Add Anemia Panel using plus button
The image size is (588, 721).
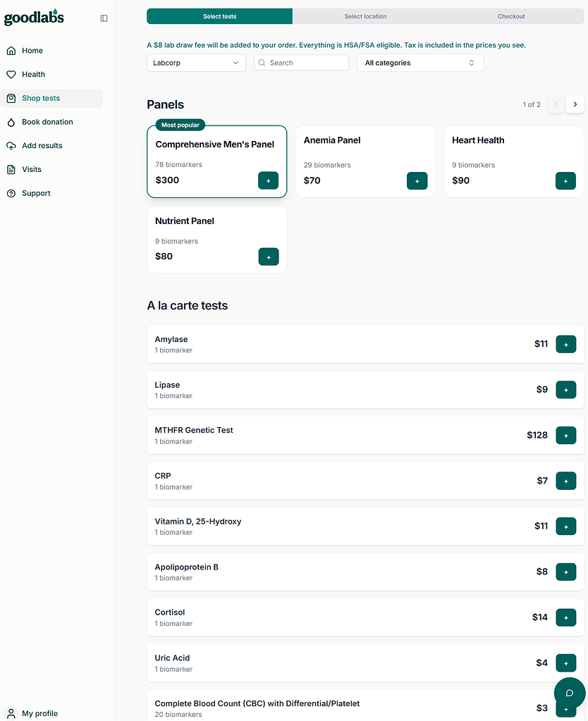[417, 181]
